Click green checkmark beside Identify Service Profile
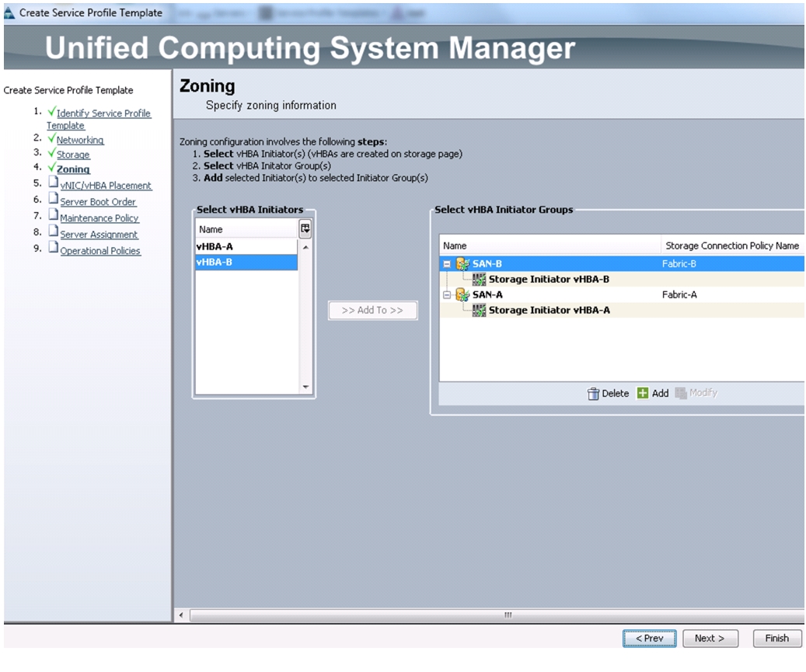The image size is (806, 672). [51, 111]
